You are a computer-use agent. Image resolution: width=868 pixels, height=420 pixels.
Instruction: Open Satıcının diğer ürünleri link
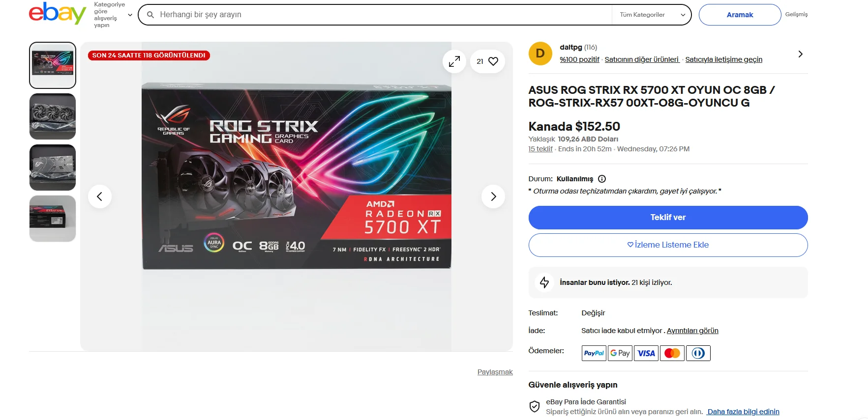[x=641, y=59]
